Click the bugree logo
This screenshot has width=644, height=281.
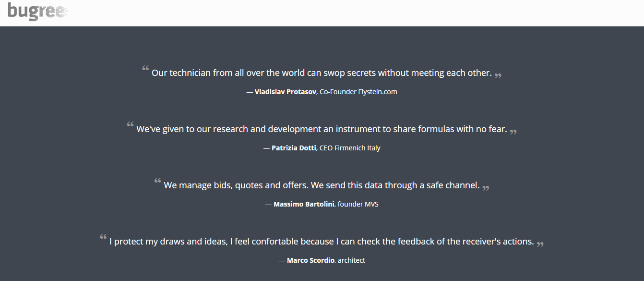pos(37,11)
